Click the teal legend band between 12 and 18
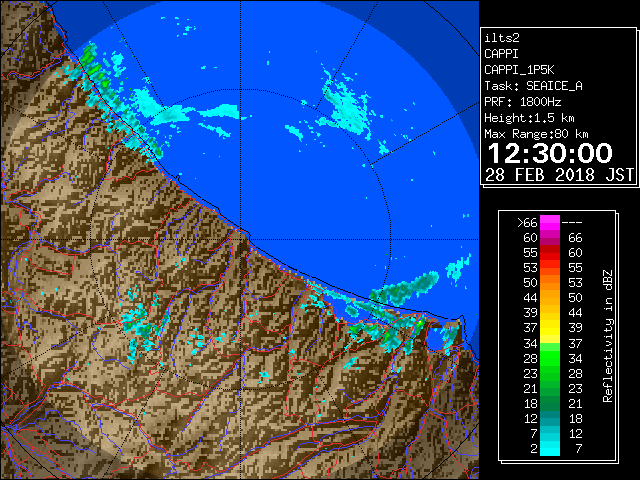 tap(550, 418)
